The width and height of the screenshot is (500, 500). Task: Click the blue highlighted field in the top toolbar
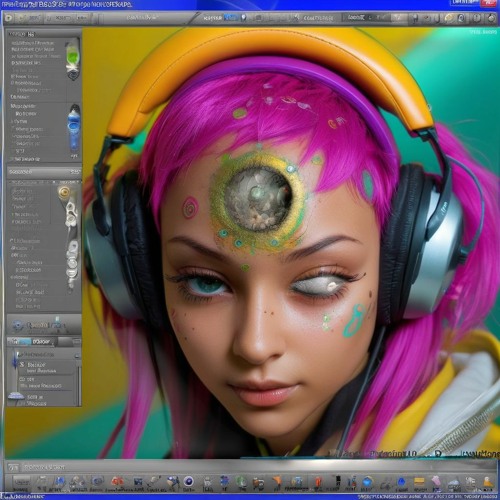[231, 18]
